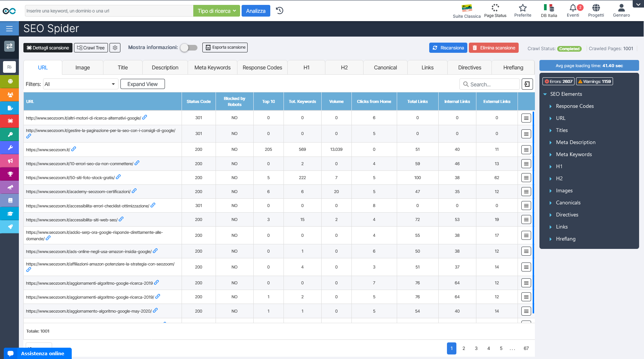Open the wrench tools sidebar section
Image resolution: width=644 pixels, height=359 pixels.
9,147
